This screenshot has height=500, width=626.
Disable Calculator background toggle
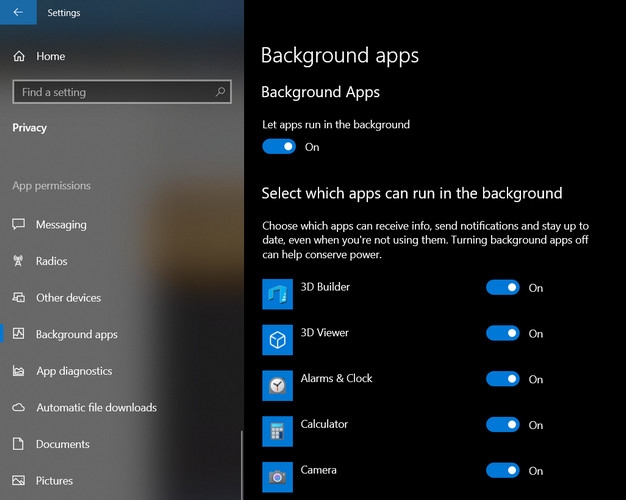click(x=503, y=425)
